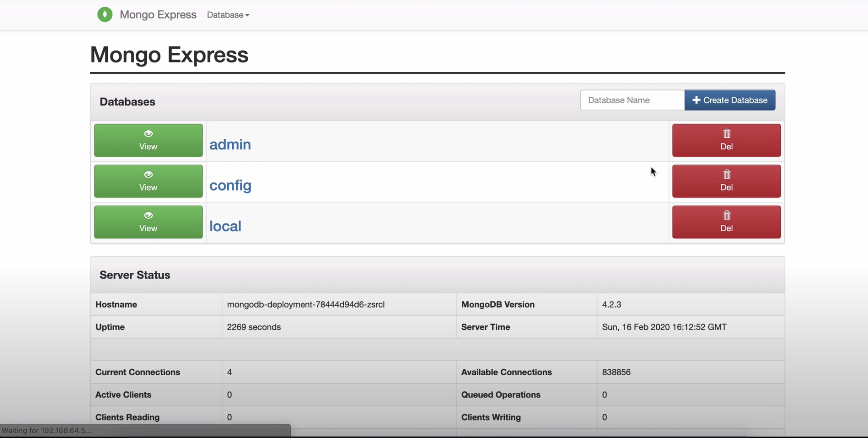Screen dimensions: 868x438
Task: Focus the Database Name input field
Action: (x=632, y=100)
